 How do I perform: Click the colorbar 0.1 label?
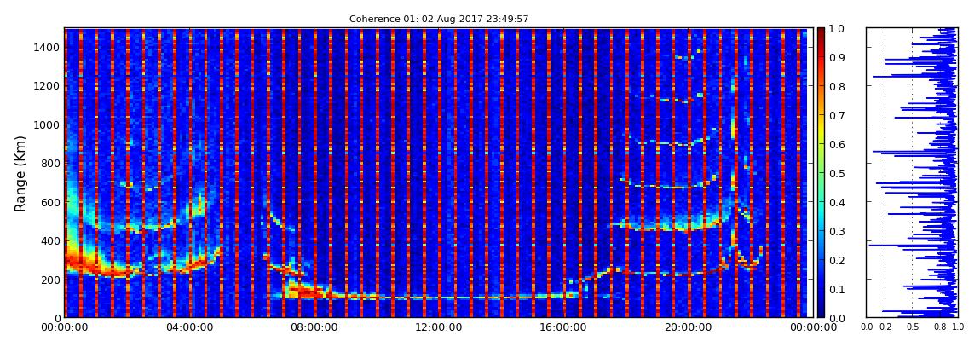(x=836, y=290)
